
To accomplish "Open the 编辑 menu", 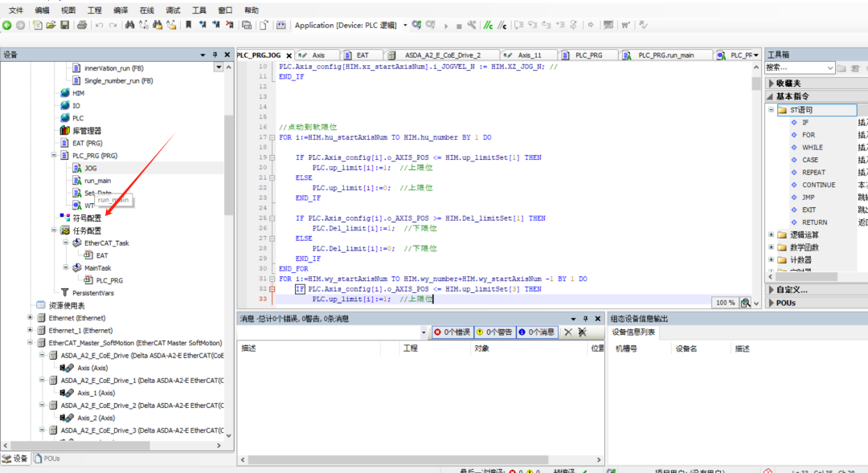I will 42,10.
